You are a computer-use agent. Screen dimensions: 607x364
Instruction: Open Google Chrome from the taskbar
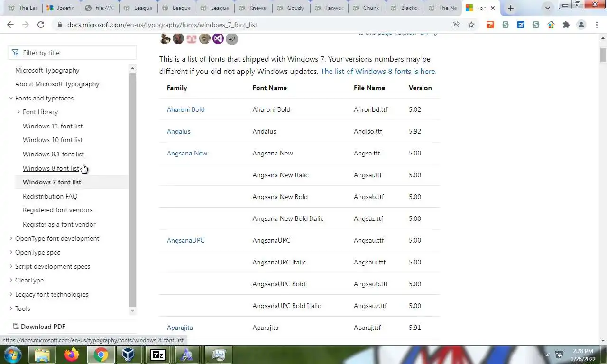point(101,355)
